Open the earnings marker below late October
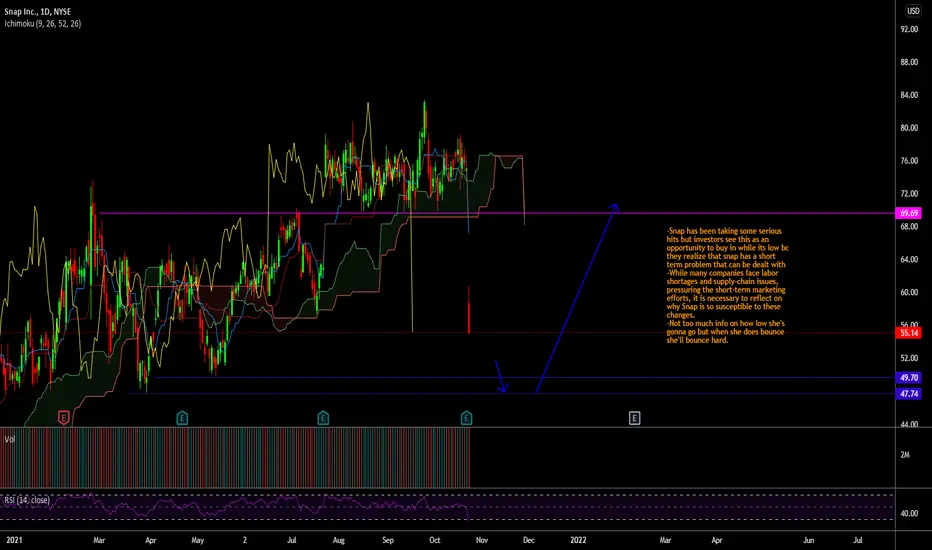This screenshot has height=550, width=932. point(467,417)
